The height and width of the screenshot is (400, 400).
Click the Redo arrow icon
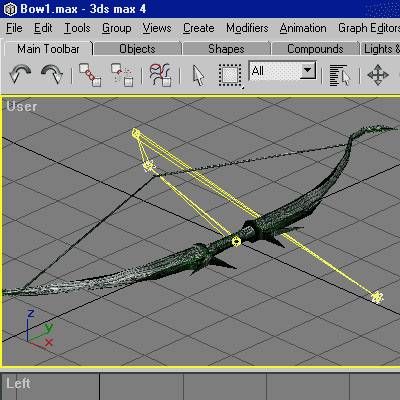52,74
